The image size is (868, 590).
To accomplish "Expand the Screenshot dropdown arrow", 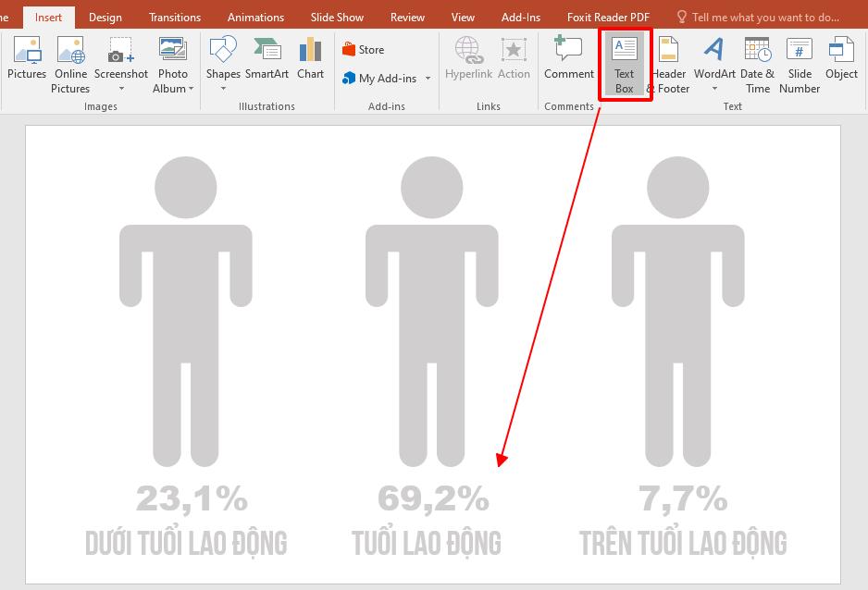I will tap(121, 89).
